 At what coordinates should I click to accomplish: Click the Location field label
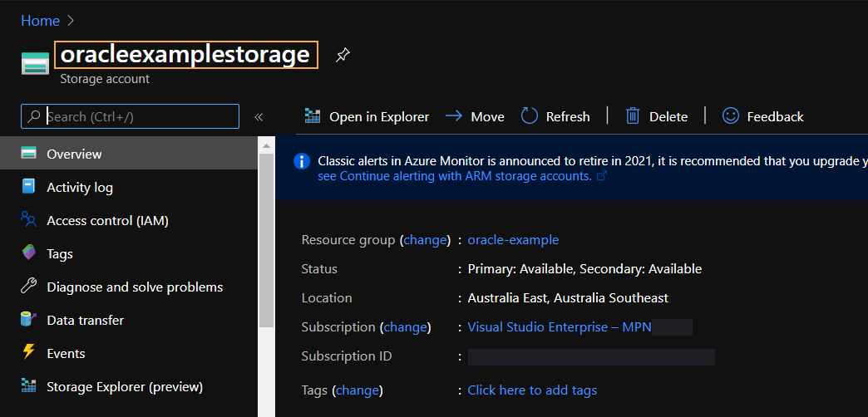pyautogui.click(x=327, y=297)
